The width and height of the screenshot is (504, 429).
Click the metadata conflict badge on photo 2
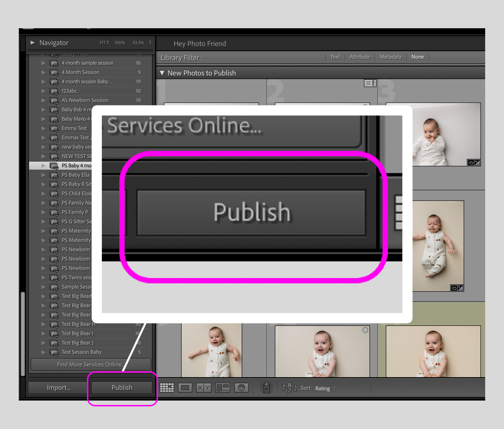click(370, 83)
